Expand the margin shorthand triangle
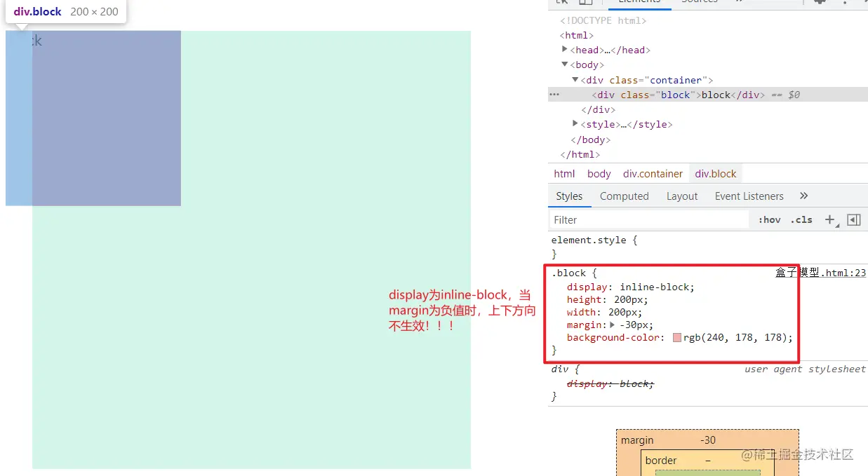The width and height of the screenshot is (868, 476). [612, 325]
